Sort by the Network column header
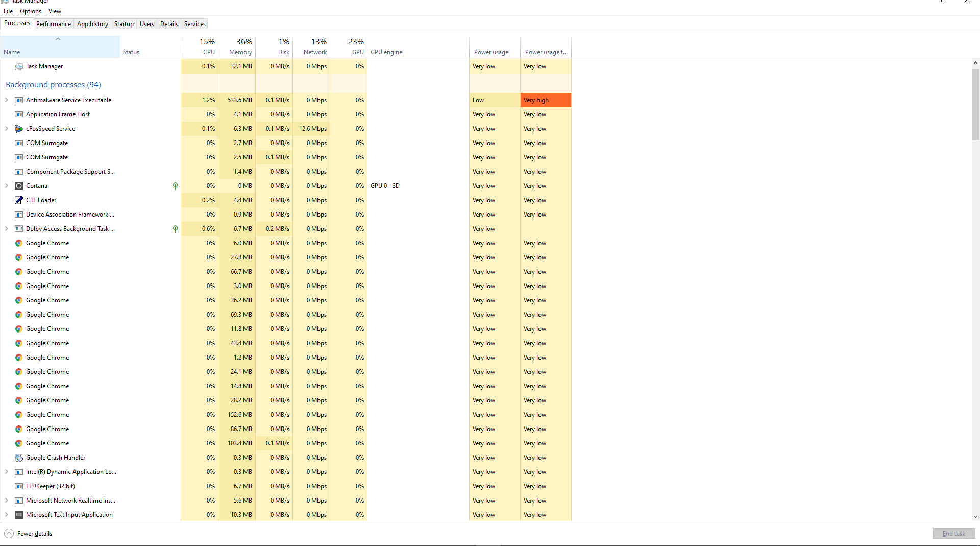 tap(311, 47)
